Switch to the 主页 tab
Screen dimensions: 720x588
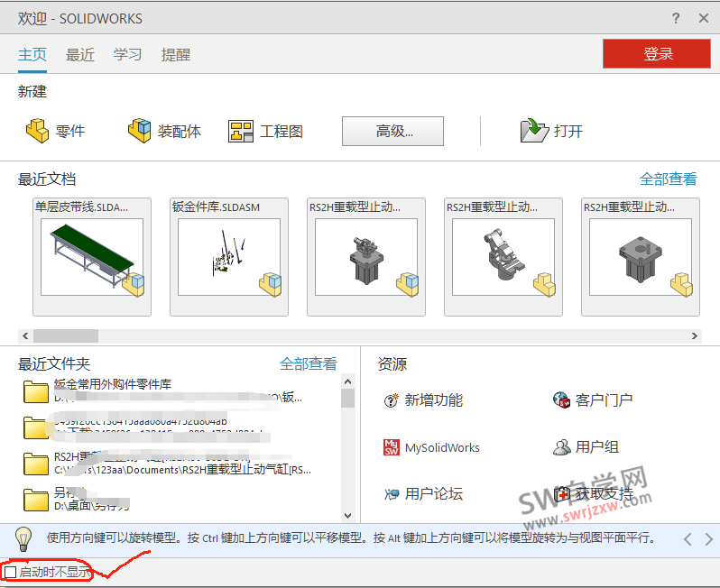[32, 55]
